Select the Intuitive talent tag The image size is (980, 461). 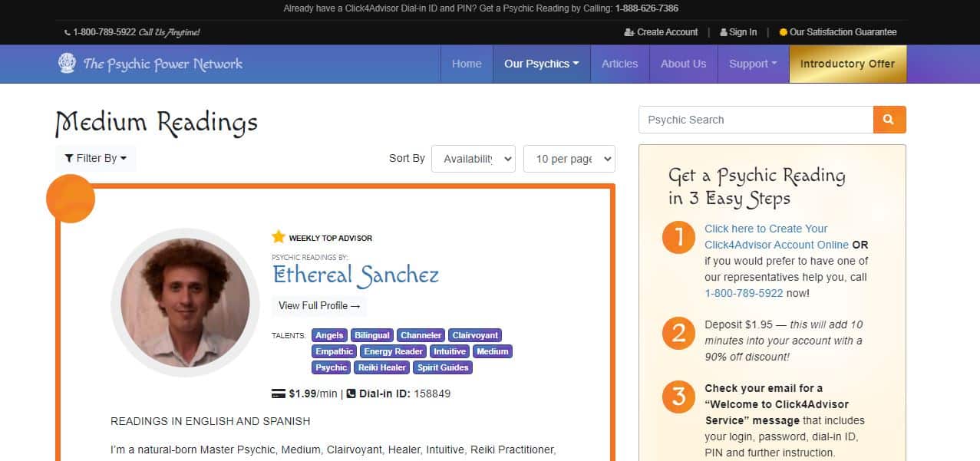(450, 351)
